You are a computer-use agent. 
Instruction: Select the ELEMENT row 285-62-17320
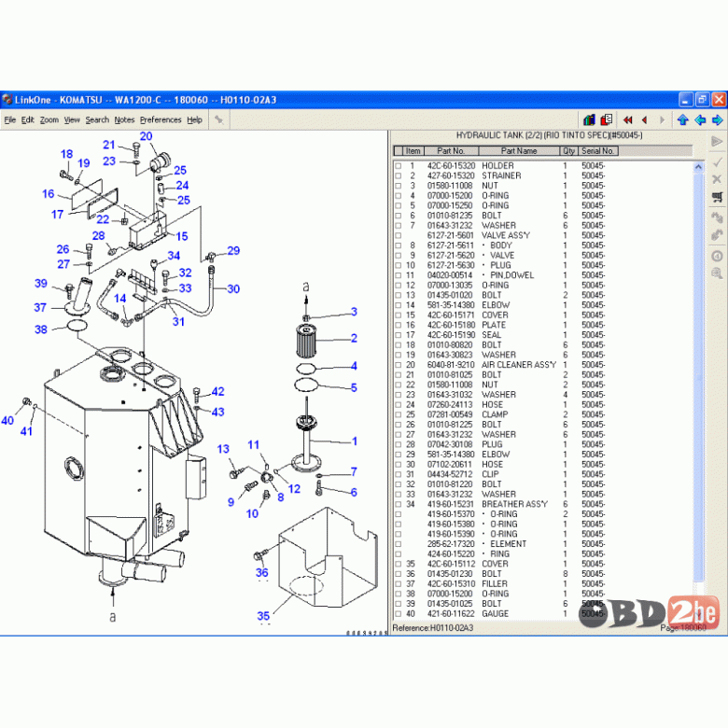pyautogui.click(x=501, y=544)
